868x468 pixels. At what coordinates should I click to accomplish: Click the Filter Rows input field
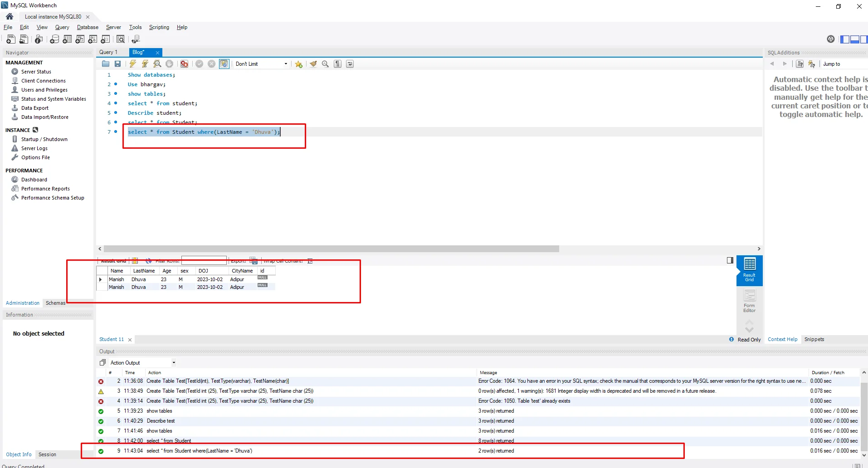tap(204, 260)
